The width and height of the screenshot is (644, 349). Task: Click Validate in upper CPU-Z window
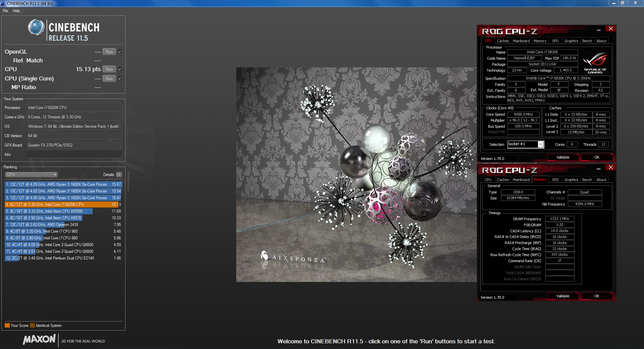click(x=563, y=157)
